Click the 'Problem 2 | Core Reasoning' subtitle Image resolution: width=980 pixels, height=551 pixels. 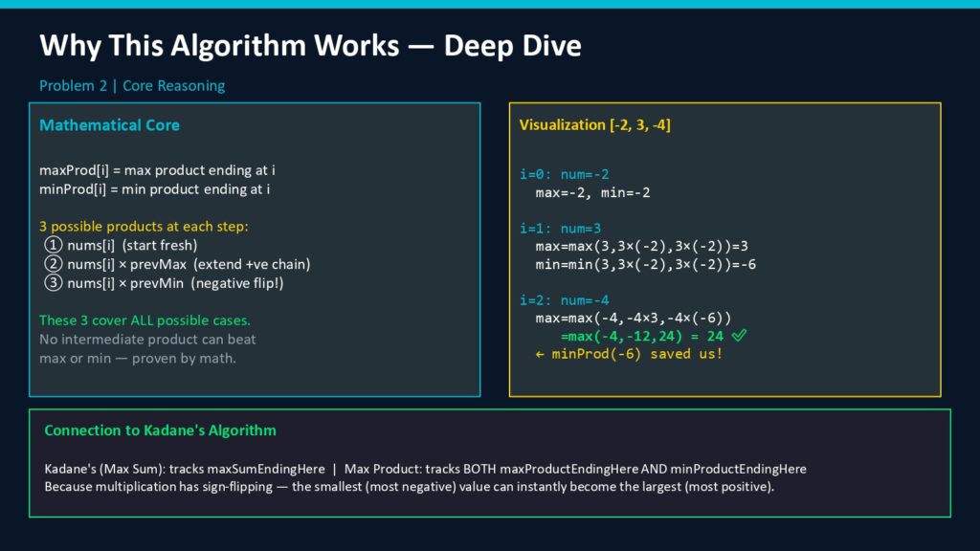pos(132,86)
